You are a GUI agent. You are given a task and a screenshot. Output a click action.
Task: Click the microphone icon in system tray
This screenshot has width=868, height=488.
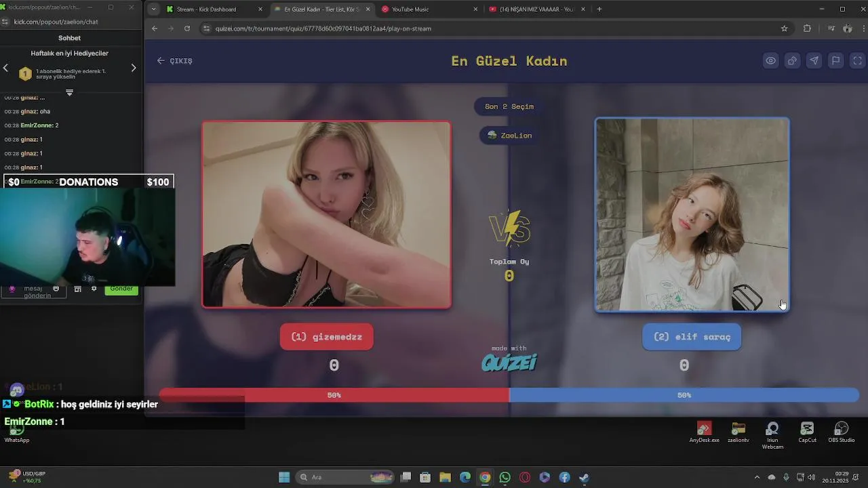[786, 477]
